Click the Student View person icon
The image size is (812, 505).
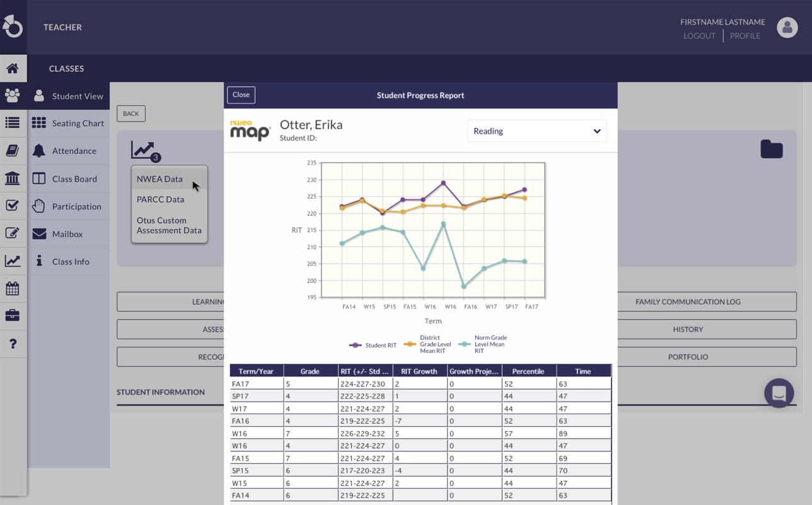pyautogui.click(x=39, y=95)
